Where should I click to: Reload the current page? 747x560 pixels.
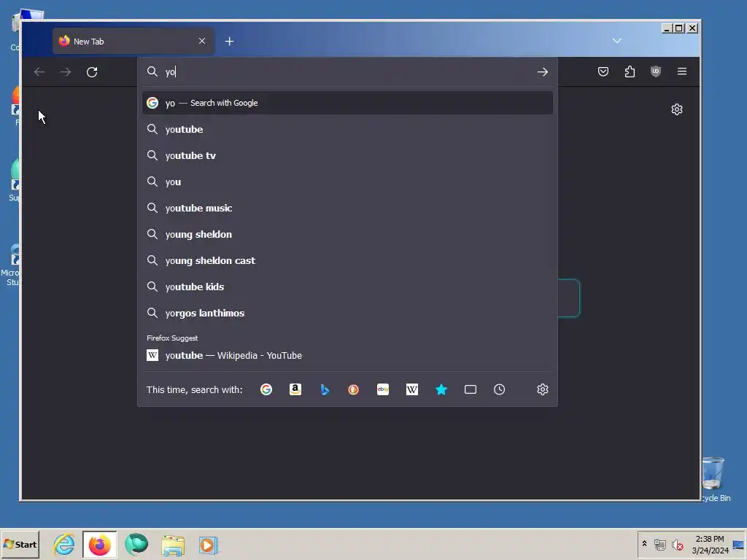click(92, 72)
